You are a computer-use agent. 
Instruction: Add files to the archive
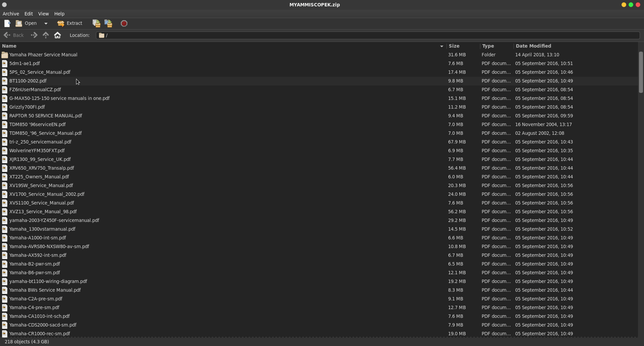coord(96,23)
